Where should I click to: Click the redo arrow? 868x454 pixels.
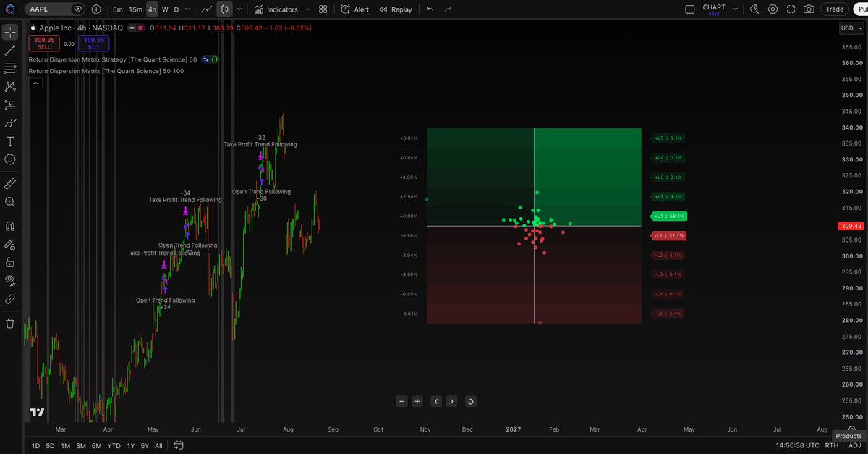coord(448,9)
